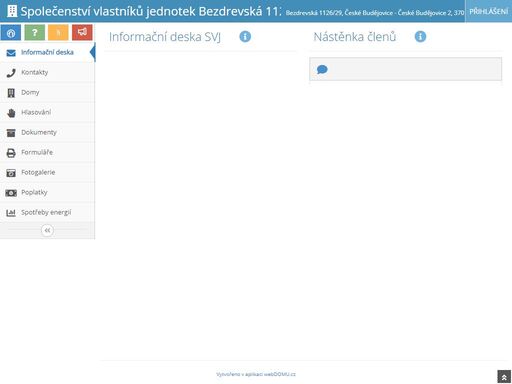The height and width of the screenshot is (384, 512).
Task: Open the green question mark help button
Action: coord(35,33)
